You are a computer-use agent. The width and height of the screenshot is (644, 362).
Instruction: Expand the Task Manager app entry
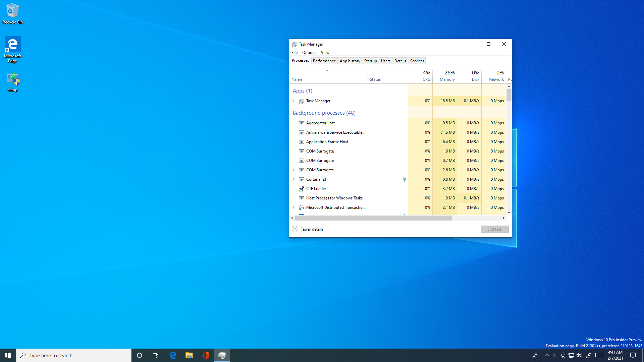pos(293,101)
